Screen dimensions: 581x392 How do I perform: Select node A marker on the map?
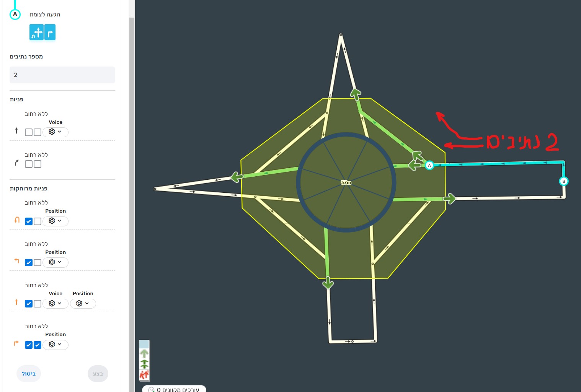tap(429, 165)
